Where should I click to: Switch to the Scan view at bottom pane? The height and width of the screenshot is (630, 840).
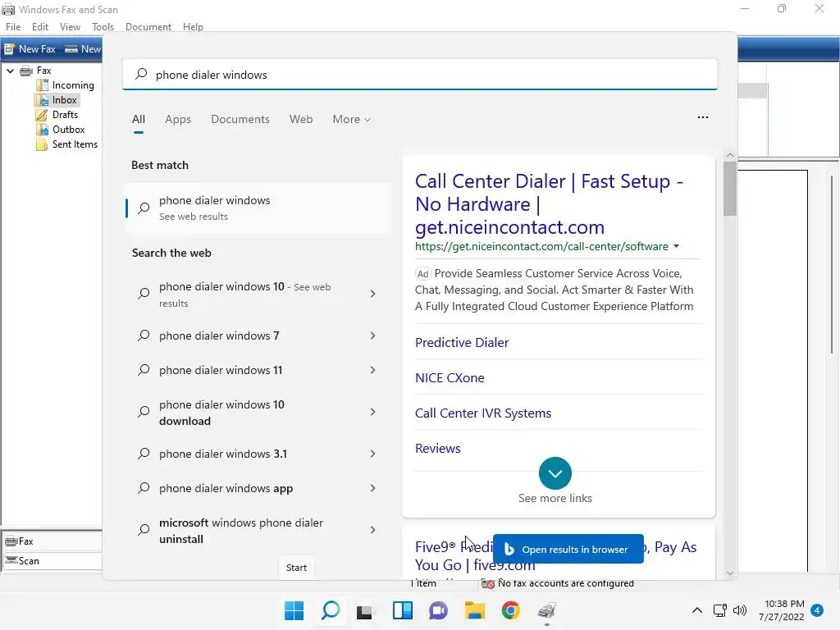52,561
